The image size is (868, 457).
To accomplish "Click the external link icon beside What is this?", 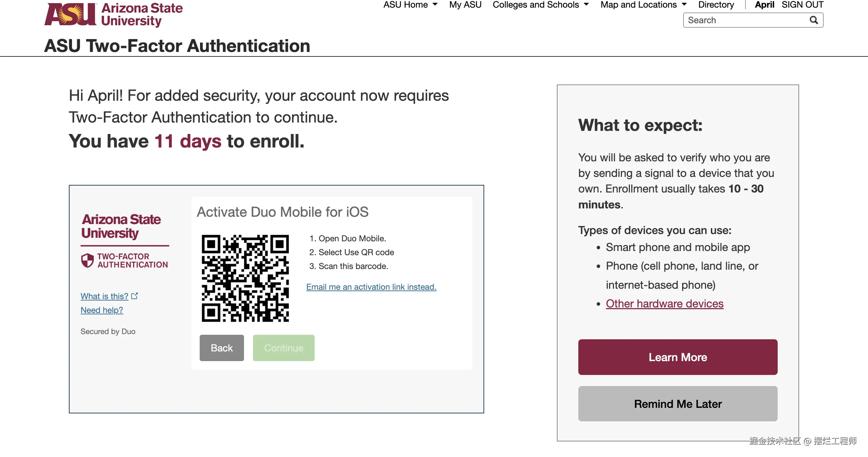I will (135, 296).
